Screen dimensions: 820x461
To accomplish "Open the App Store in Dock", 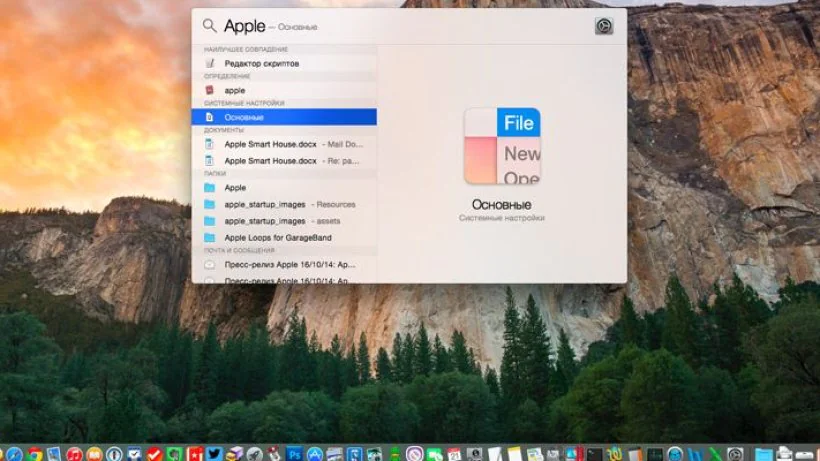I will point(314,454).
